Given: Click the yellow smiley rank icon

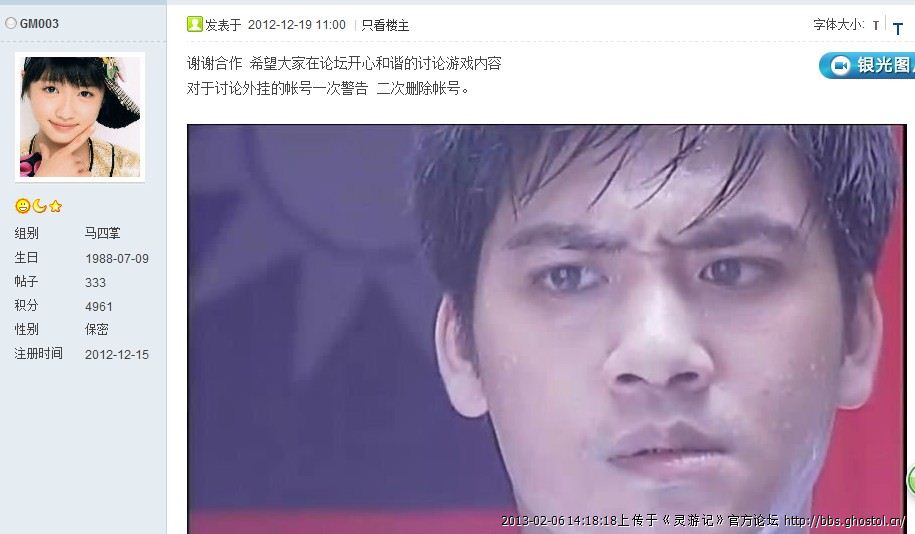Looking at the screenshot, I should [22, 206].
